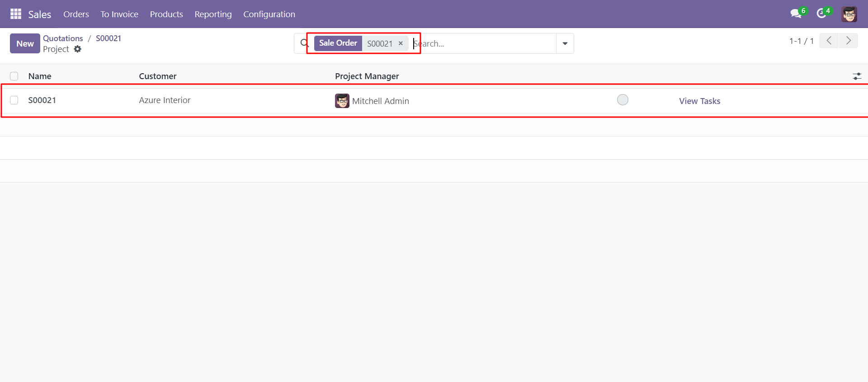Expand the search options dropdown arrow
The width and height of the screenshot is (868, 382).
tap(565, 43)
